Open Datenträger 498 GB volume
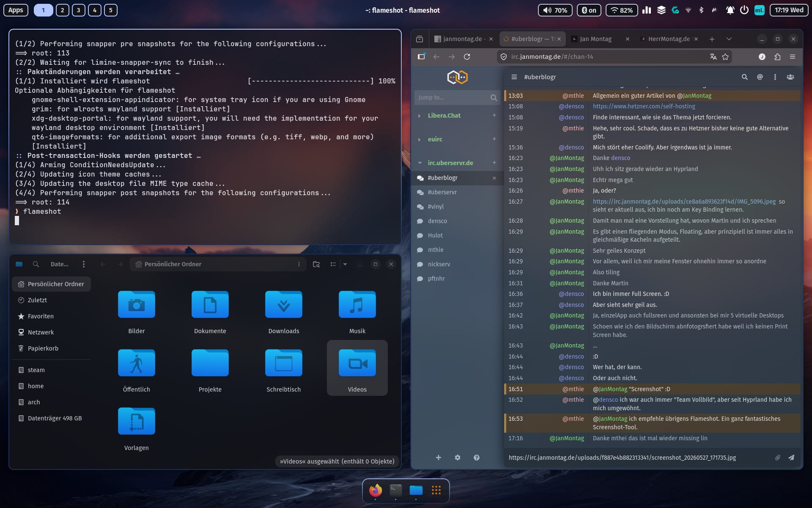 52,418
